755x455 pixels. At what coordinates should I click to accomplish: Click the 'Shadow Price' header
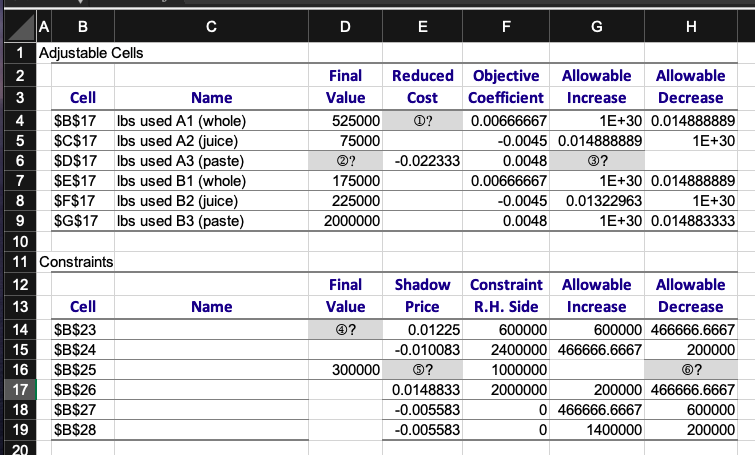pyautogui.click(x=422, y=296)
